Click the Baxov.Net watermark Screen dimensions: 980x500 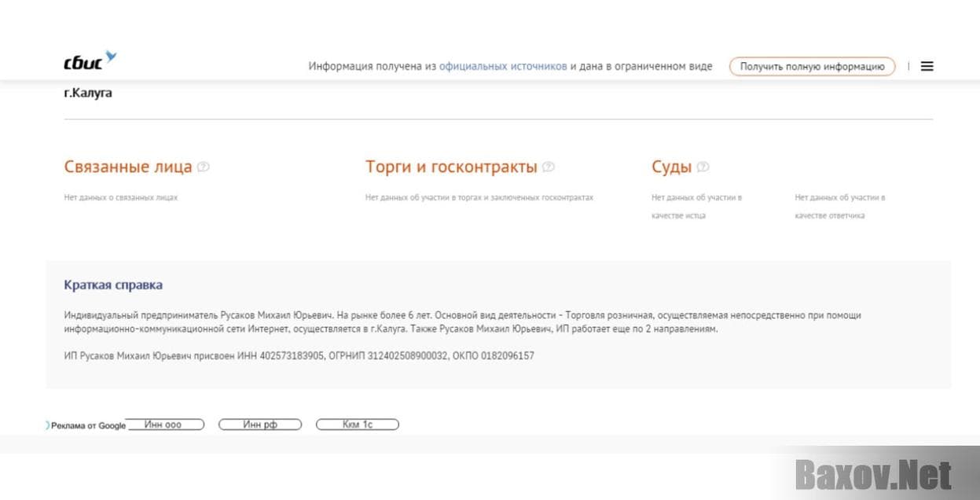873,475
